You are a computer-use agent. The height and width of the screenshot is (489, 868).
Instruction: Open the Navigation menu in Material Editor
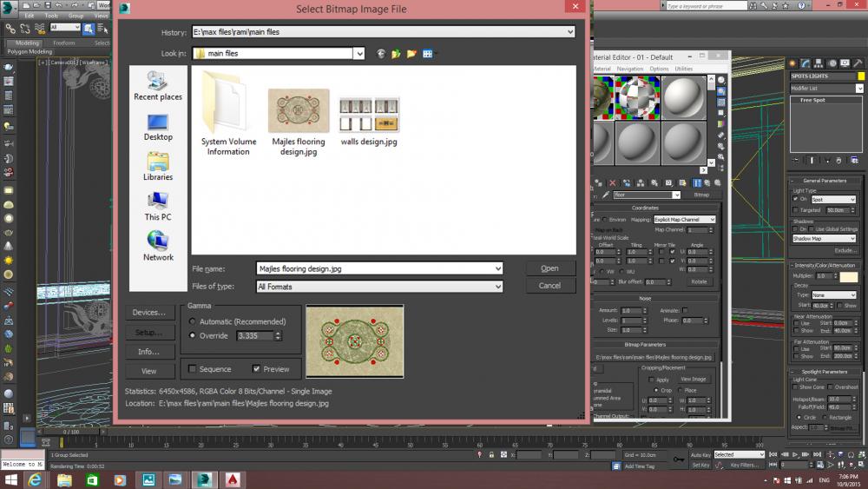tap(630, 69)
